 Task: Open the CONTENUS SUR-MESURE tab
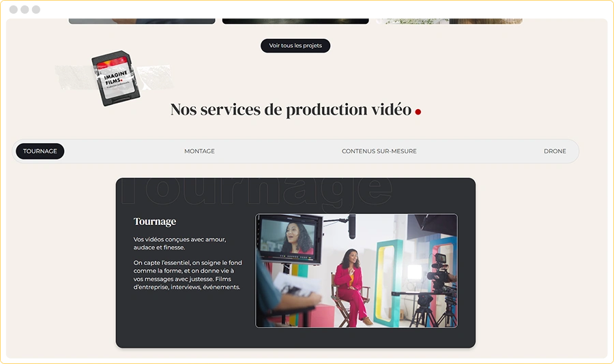pyautogui.click(x=379, y=151)
